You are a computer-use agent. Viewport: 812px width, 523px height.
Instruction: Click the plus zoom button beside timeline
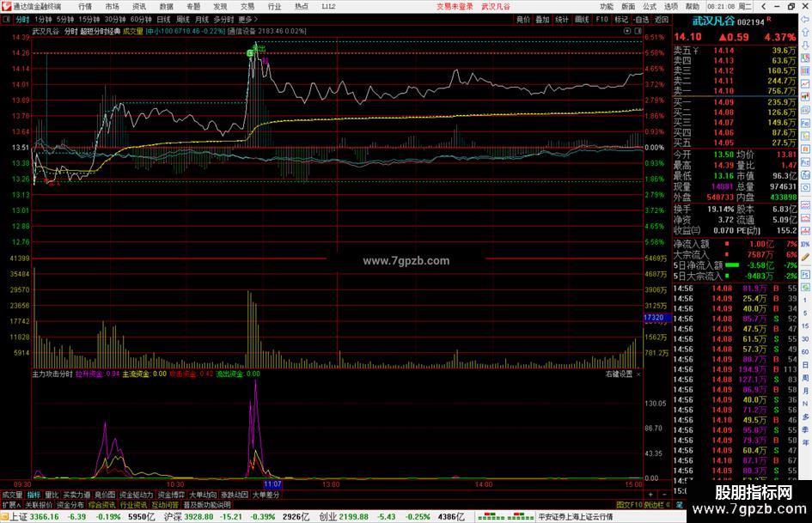[x=651, y=495]
